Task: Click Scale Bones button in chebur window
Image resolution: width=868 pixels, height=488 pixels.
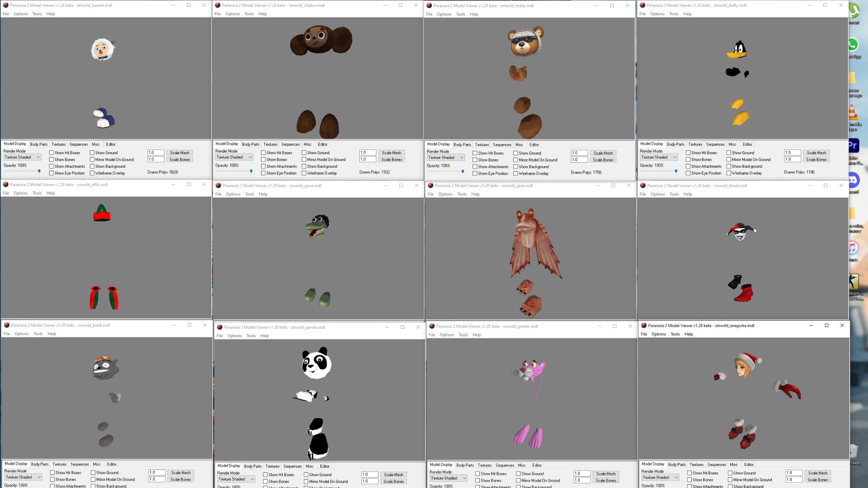Action: coord(392,160)
